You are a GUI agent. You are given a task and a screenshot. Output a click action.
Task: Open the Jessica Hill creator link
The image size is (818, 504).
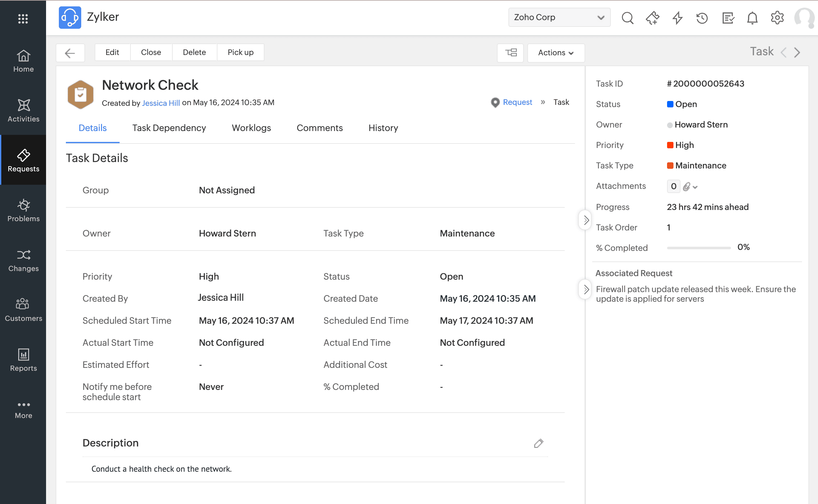tap(161, 103)
